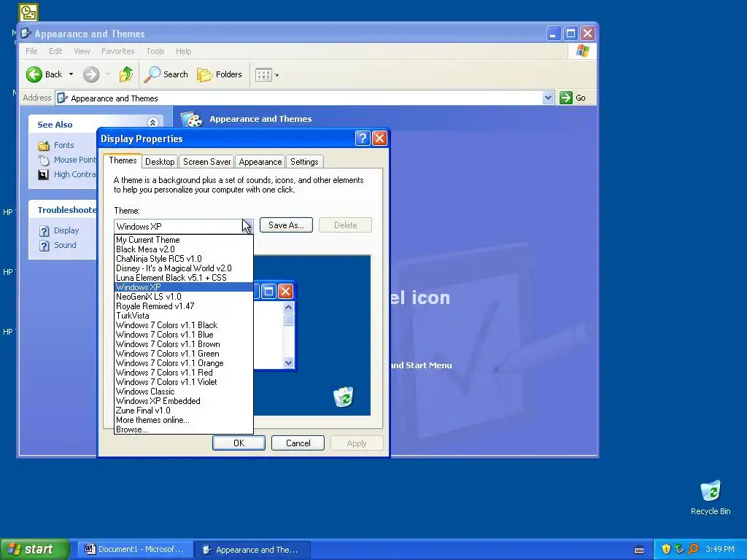Image resolution: width=747 pixels, height=560 pixels.
Task: Click the Forward arrow icon in toolbar
Action: (x=91, y=74)
